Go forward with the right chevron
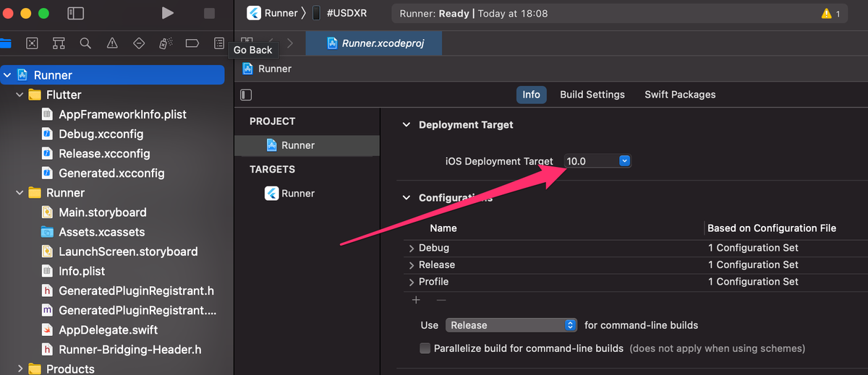This screenshot has height=375, width=868. pos(290,43)
